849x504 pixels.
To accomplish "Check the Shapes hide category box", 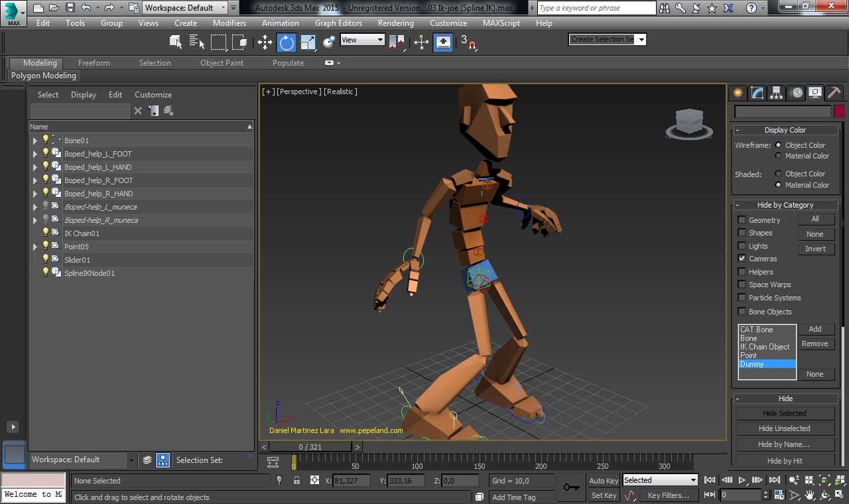I will [742, 233].
